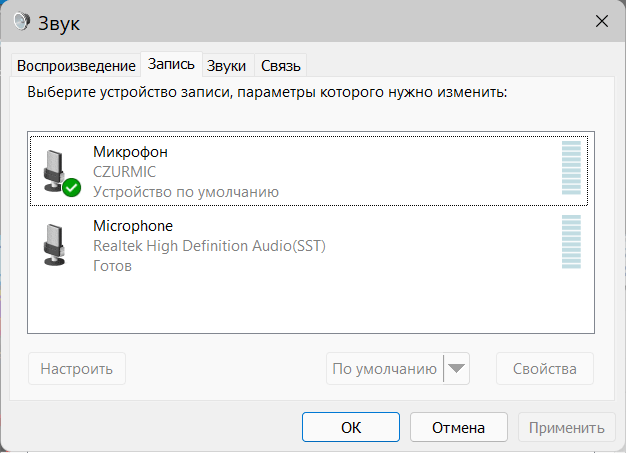This screenshot has width=626, height=453.
Task: Click the Применить button
Action: pos(567,427)
